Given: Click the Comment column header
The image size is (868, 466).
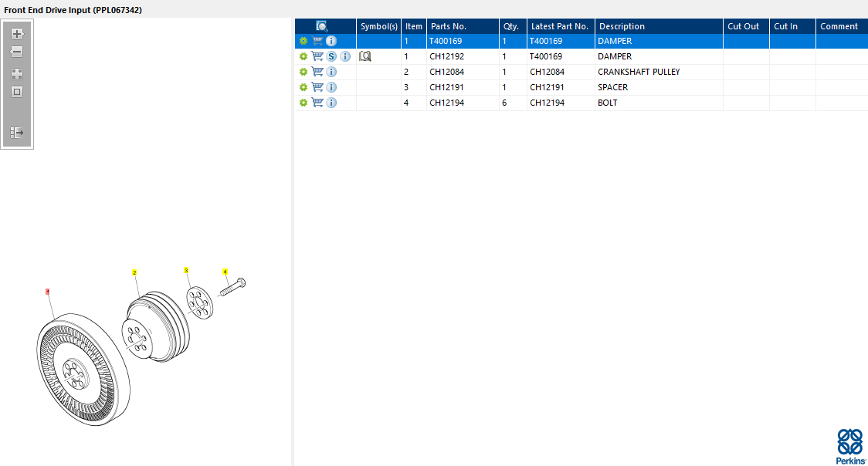Looking at the screenshot, I should [842, 26].
